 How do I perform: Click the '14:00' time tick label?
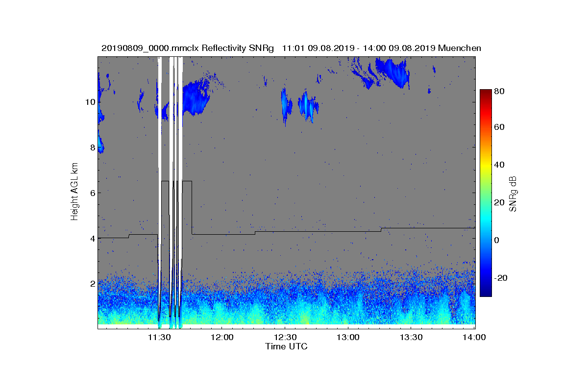click(x=474, y=338)
